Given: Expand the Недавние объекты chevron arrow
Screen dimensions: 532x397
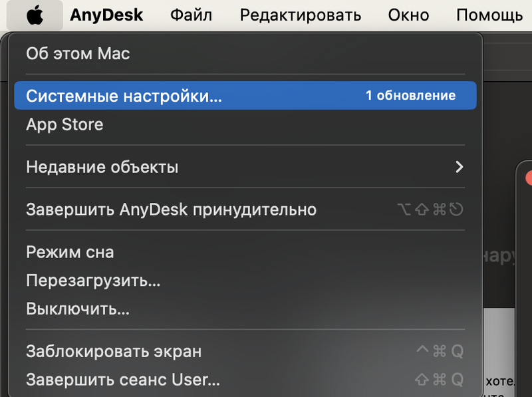Looking at the screenshot, I should pos(459,167).
